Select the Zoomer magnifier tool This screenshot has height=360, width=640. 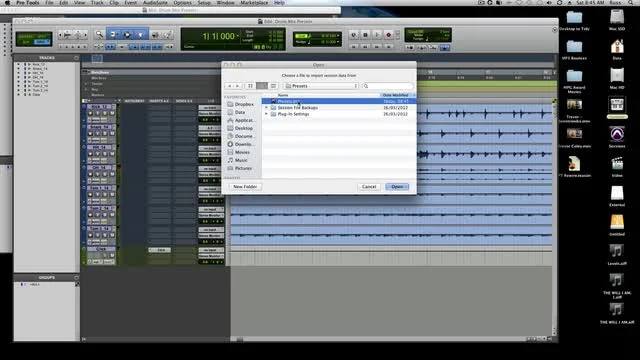click(x=99, y=35)
